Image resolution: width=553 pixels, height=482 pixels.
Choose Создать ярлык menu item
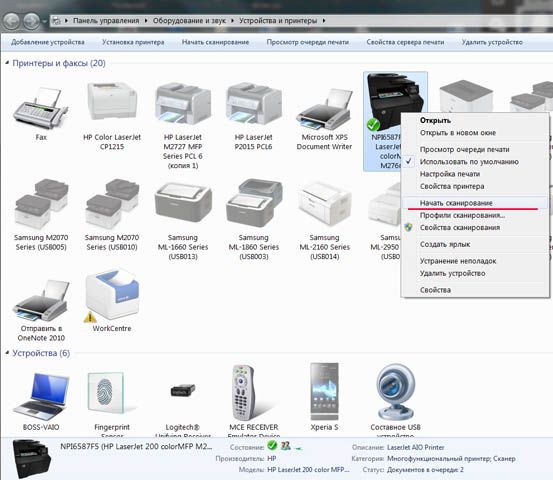[x=445, y=244]
